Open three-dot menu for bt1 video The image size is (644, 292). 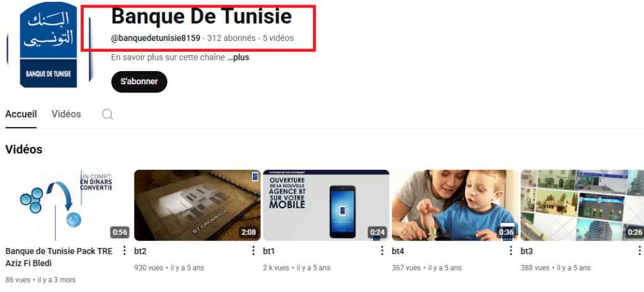(382, 250)
